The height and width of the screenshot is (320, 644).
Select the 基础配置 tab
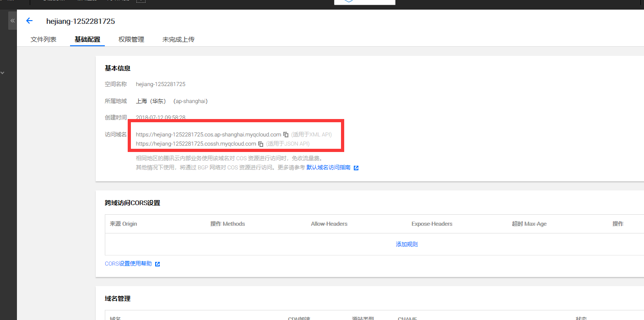point(87,39)
